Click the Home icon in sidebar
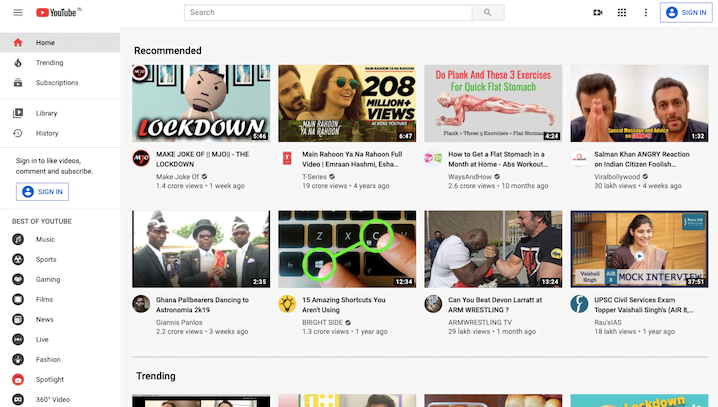Viewport: 718px width, 407px height. coord(18,43)
